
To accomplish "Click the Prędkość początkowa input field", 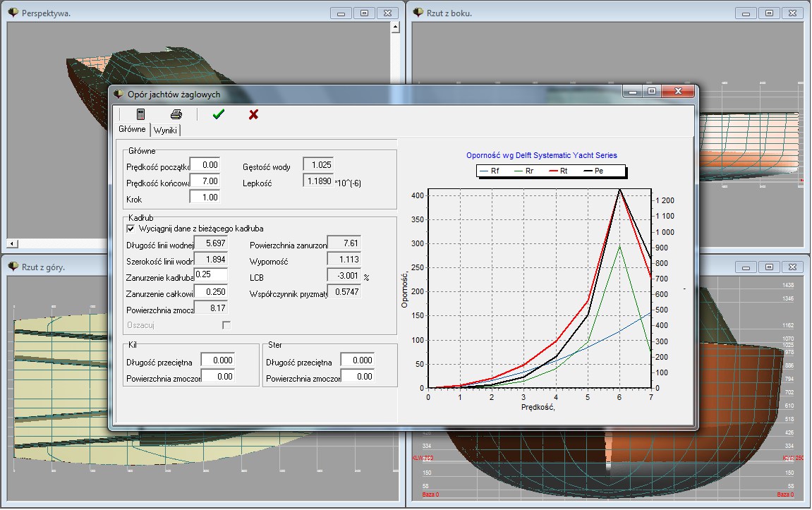I will click(205, 164).
